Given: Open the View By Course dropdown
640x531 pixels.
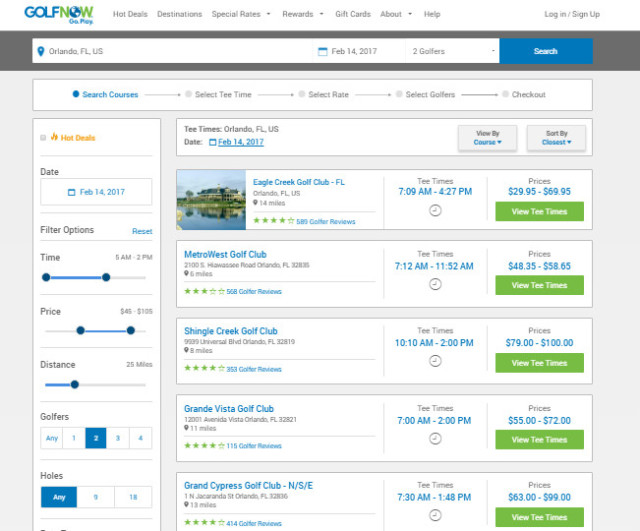Looking at the screenshot, I should 487,138.
